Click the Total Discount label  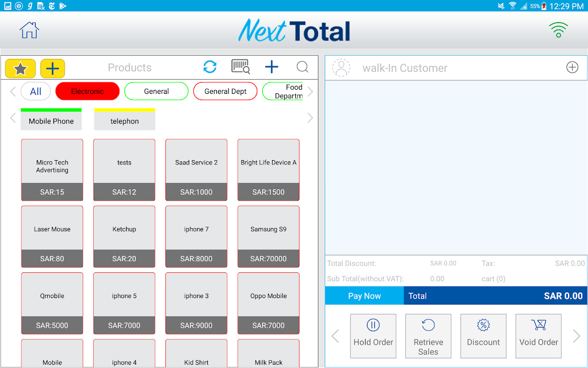point(351,264)
